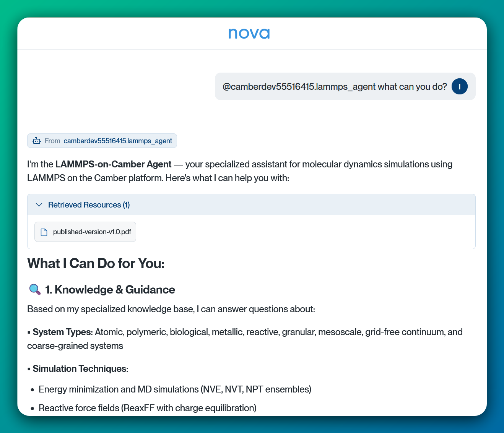
Task: Click the Retrieved Resources (1) header label
Action: [89, 205]
